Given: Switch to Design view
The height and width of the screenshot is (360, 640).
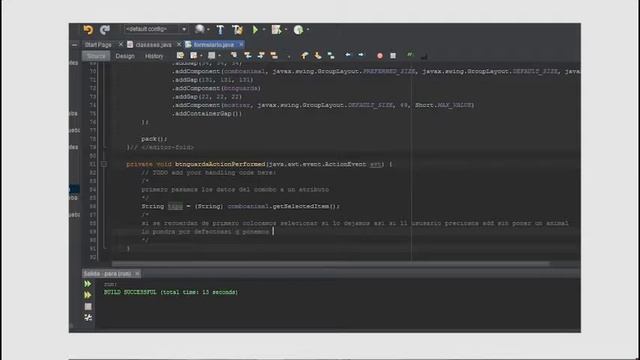Looking at the screenshot, I should [x=125, y=56].
